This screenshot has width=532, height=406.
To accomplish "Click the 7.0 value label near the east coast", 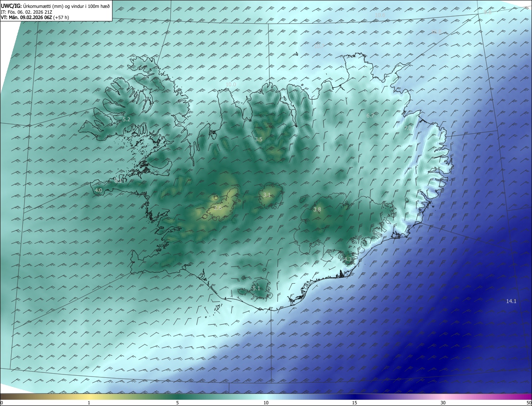I will tap(409, 128).
